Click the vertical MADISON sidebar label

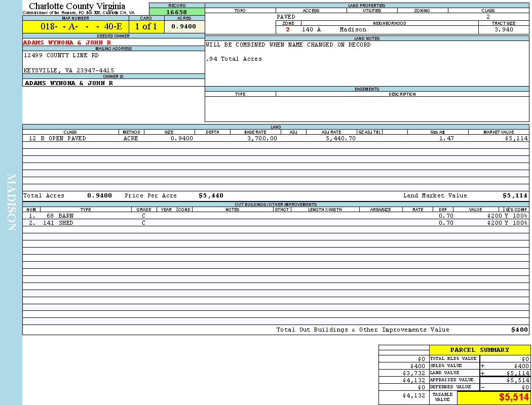11,202
